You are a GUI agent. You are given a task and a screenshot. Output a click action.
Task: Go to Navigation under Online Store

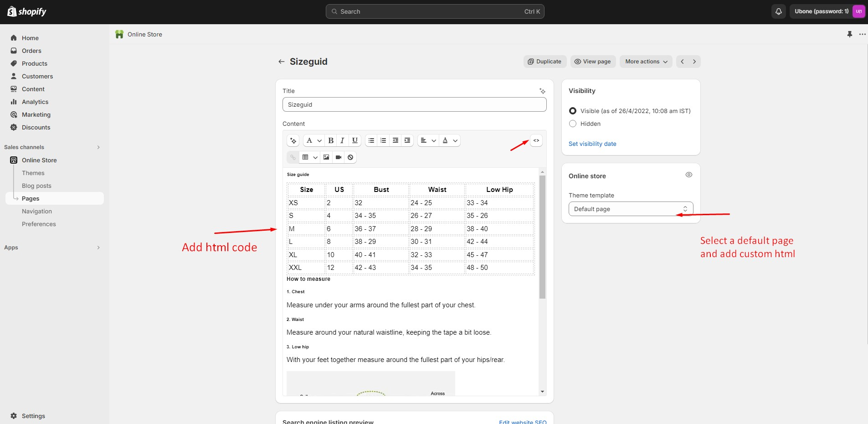37,211
